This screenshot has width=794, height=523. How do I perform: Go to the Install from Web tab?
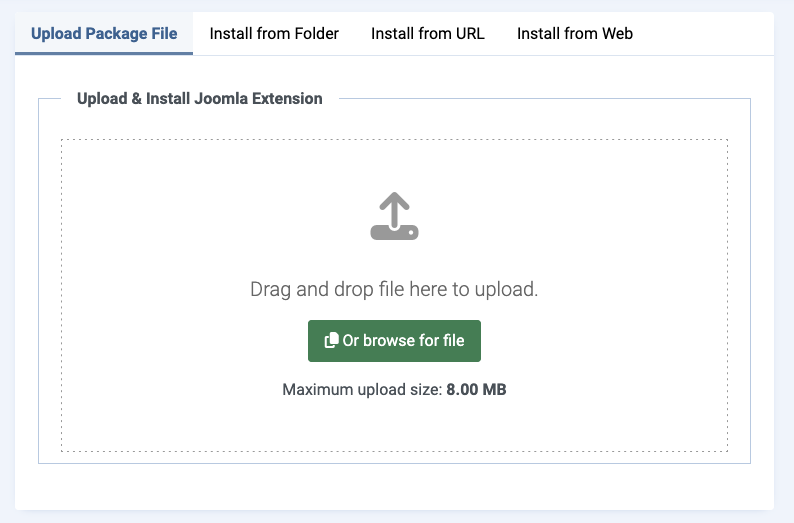point(575,34)
